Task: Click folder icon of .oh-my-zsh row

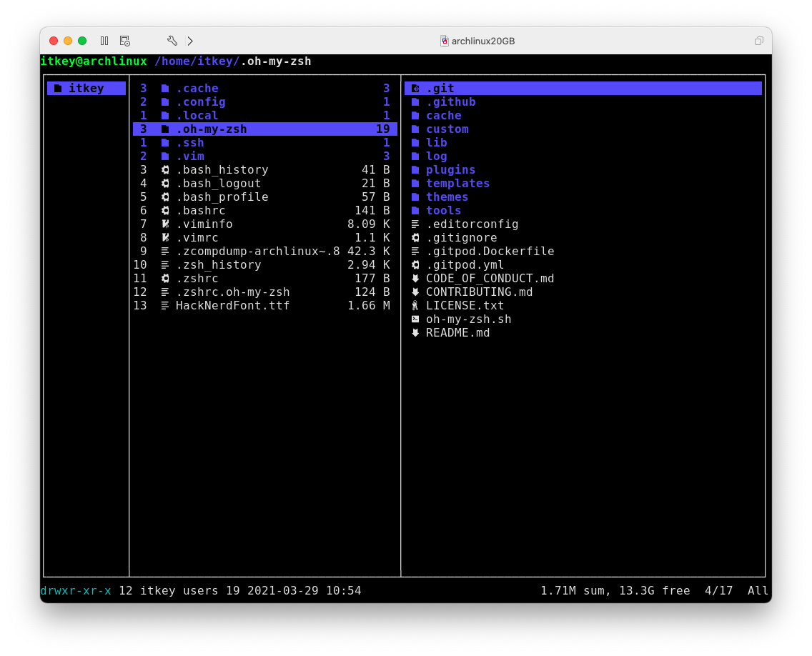Action: (165, 129)
